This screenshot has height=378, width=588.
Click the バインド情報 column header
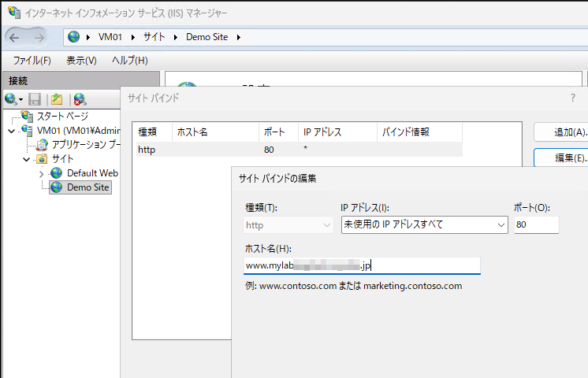click(x=419, y=132)
